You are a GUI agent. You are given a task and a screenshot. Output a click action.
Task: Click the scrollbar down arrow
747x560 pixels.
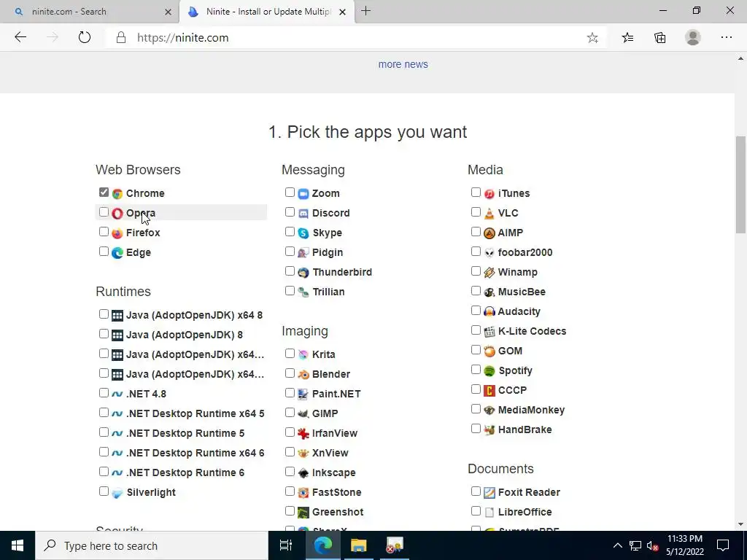click(x=740, y=524)
